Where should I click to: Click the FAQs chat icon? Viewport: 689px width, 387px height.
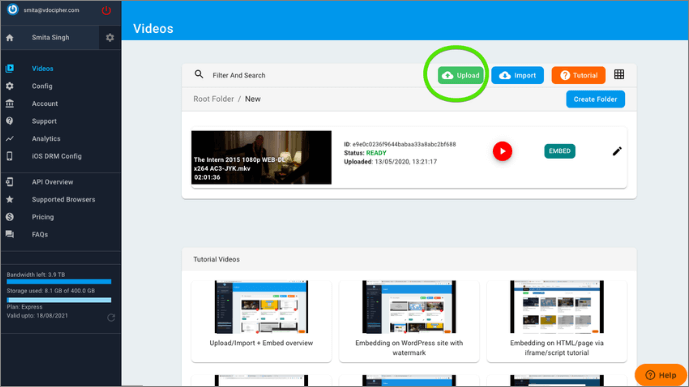coord(10,235)
